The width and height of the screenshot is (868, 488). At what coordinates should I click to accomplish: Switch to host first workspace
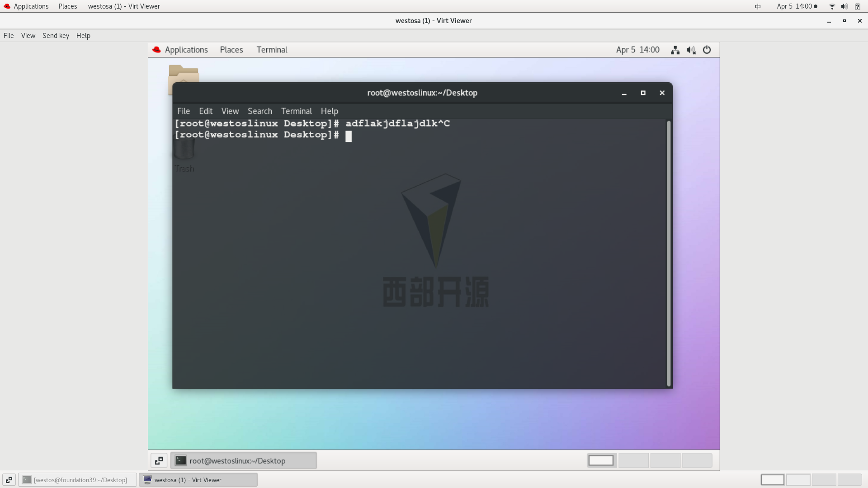(772, 480)
